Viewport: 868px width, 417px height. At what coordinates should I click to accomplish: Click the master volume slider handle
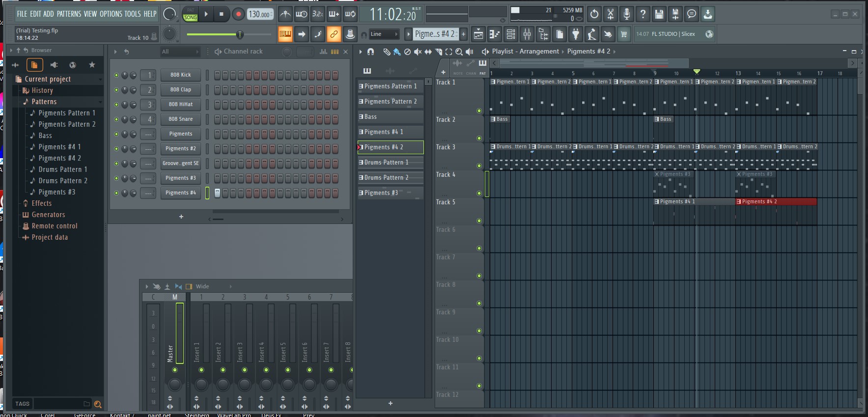click(240, 34)
